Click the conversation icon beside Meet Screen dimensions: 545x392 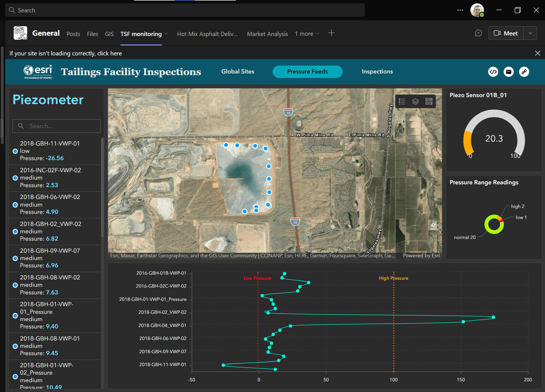(x=479, y=33)
